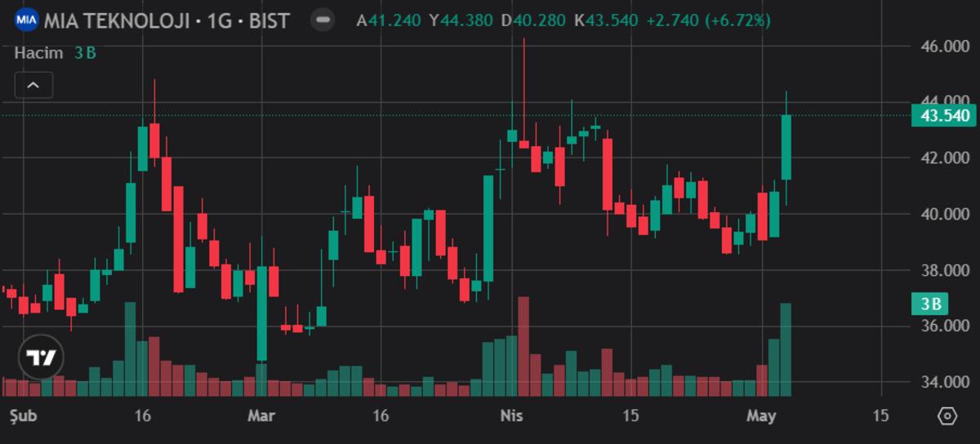Click the TradingView logo icon
Screen dimensions: 980x444
[x=40, y=357]
